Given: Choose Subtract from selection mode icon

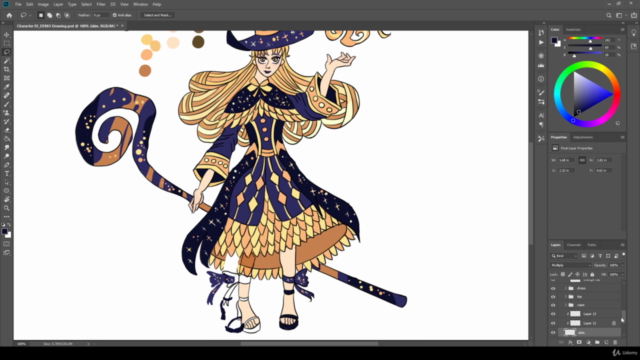Looking at the screenshot, I should click(58, 15).
